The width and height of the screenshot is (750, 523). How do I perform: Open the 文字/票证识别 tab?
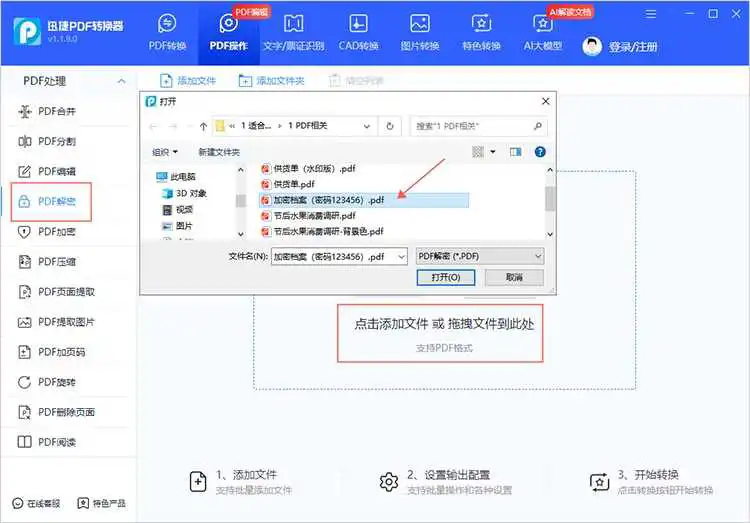294,33
